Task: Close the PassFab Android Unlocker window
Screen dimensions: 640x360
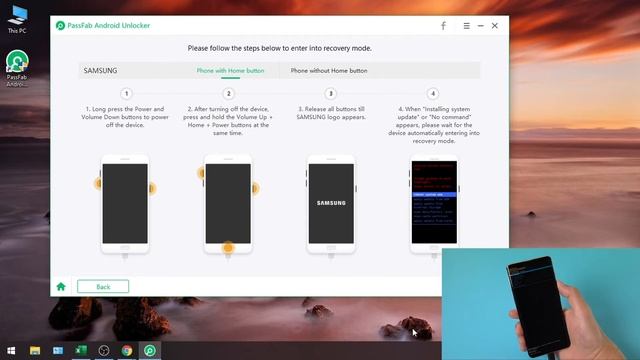Action: click(495, 26)
